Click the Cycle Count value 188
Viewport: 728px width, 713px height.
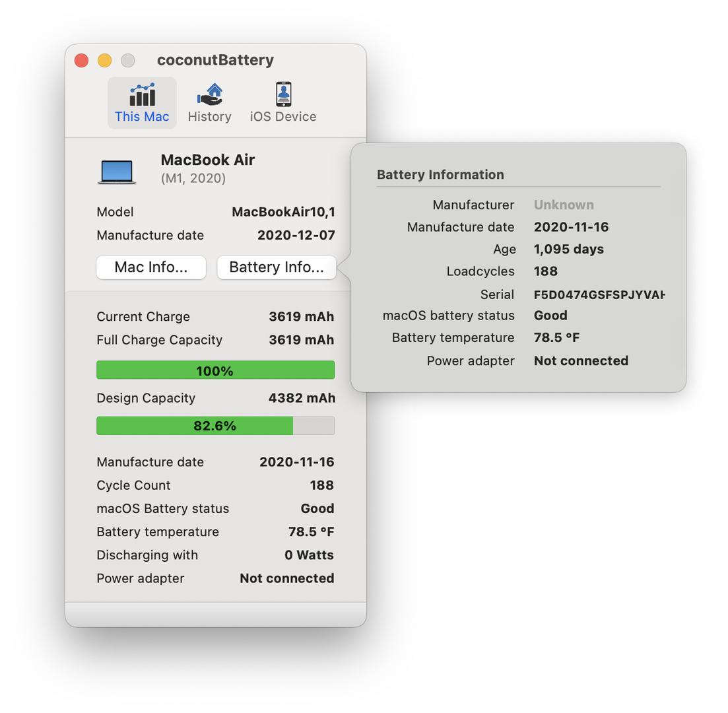click(x=321, y=485)
